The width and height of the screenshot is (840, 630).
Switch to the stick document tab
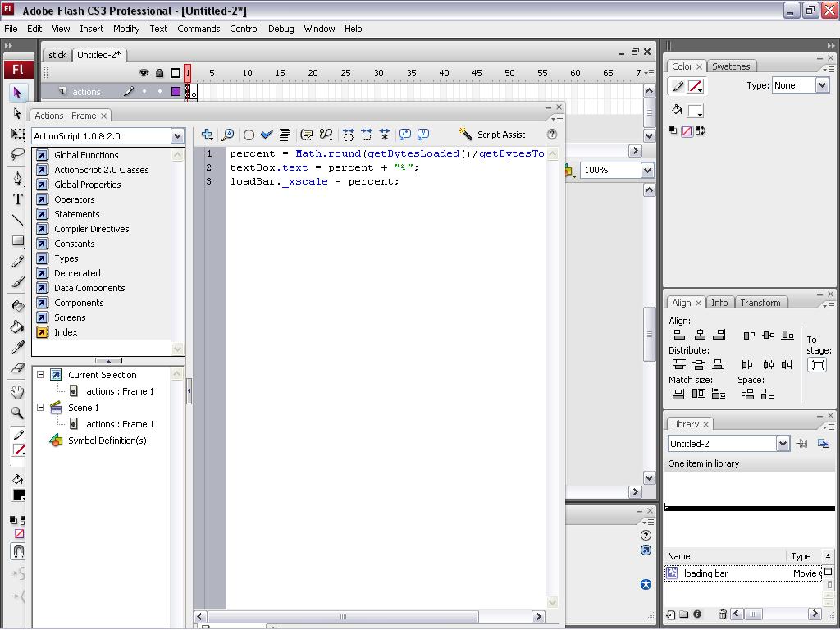click(x=57, y=55)
